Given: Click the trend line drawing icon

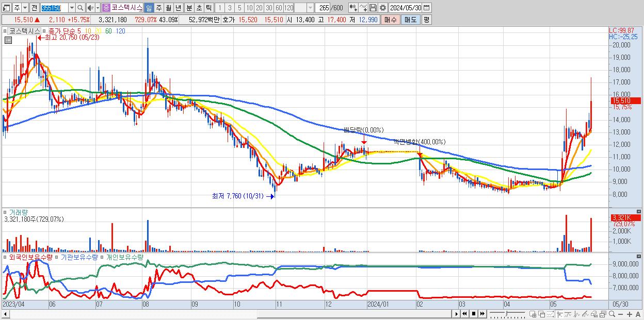Looking at the screenshot, I should [x=568, y=314].
